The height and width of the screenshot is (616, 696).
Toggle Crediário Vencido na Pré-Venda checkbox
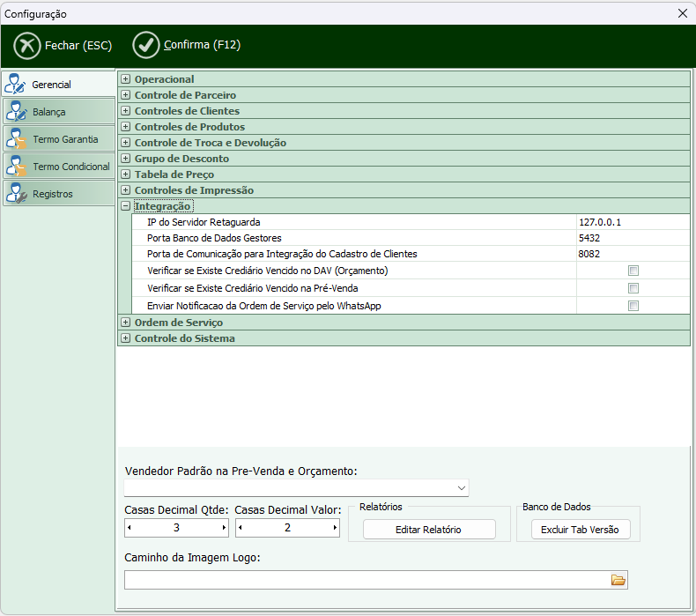(633, 288)
